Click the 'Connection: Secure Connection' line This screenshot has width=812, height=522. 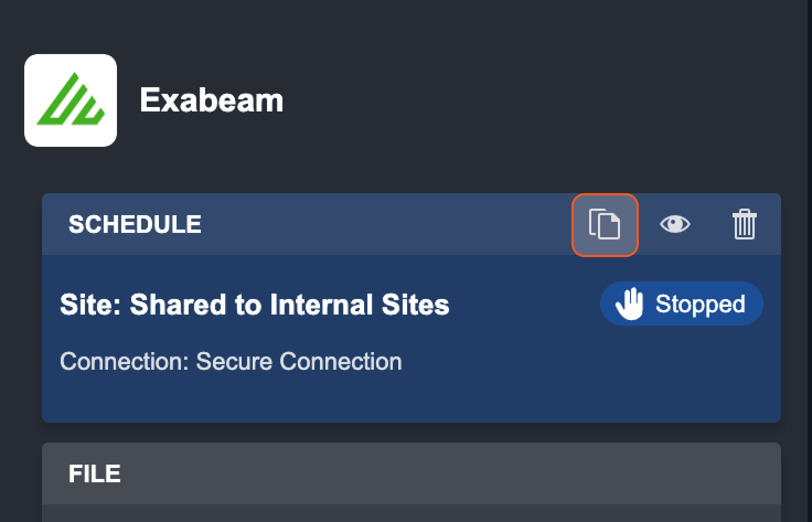231,361
